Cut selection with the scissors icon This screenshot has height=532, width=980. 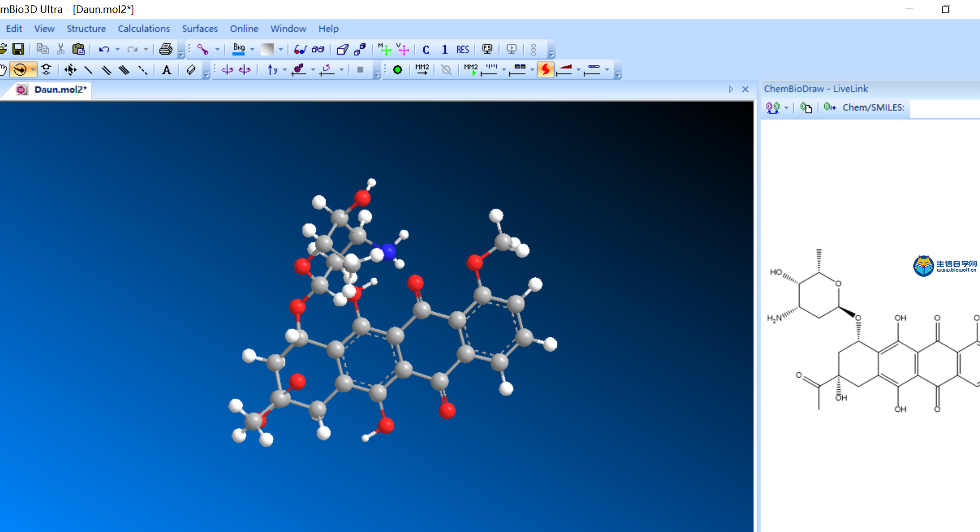pos(61,49)
